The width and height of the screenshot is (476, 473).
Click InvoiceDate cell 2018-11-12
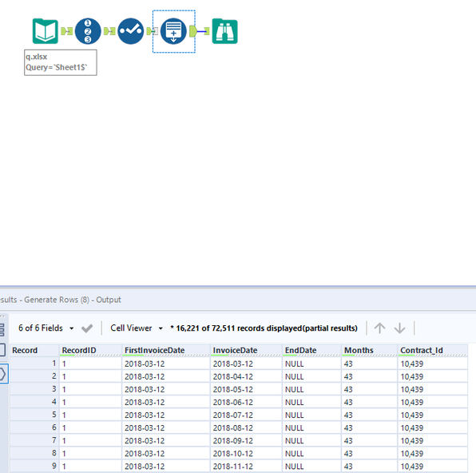pos(246,466)
